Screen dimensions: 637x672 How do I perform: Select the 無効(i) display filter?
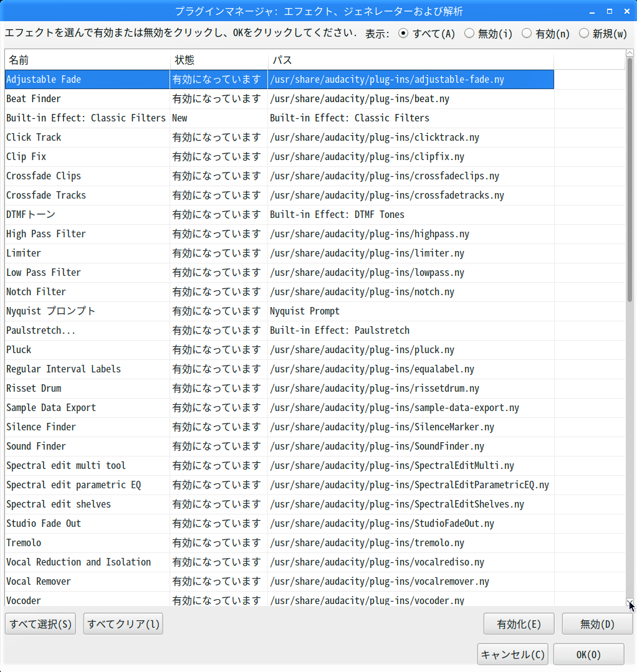click(469, 34)
